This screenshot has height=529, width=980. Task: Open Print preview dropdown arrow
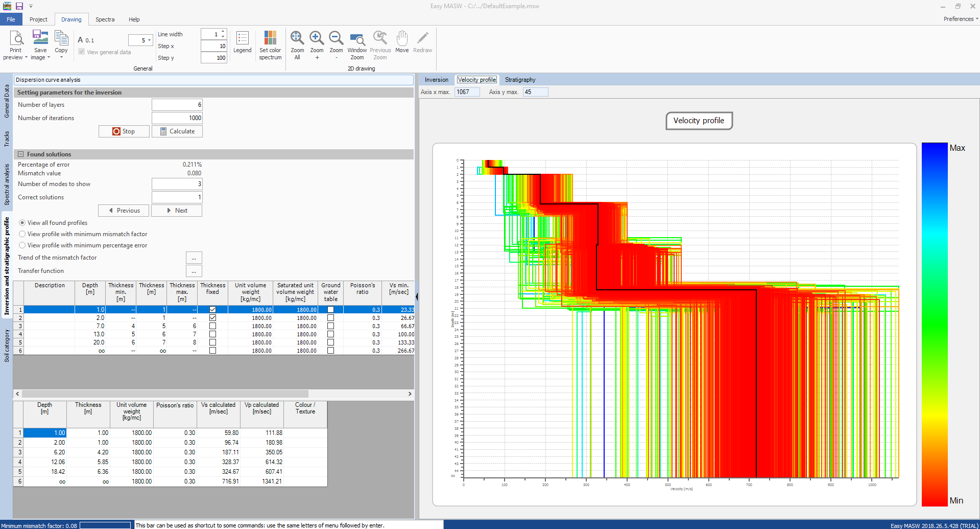pyautogui.click(x=26, y=57)
